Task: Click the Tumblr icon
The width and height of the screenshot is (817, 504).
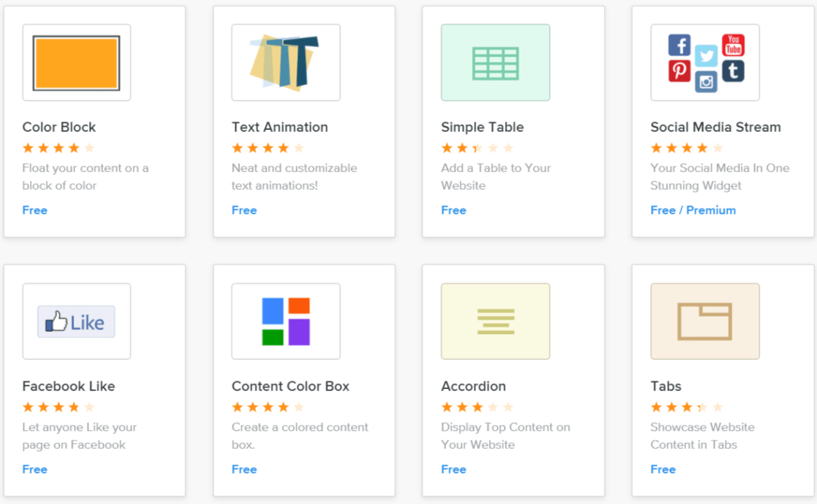Action: tap(733, 70)
